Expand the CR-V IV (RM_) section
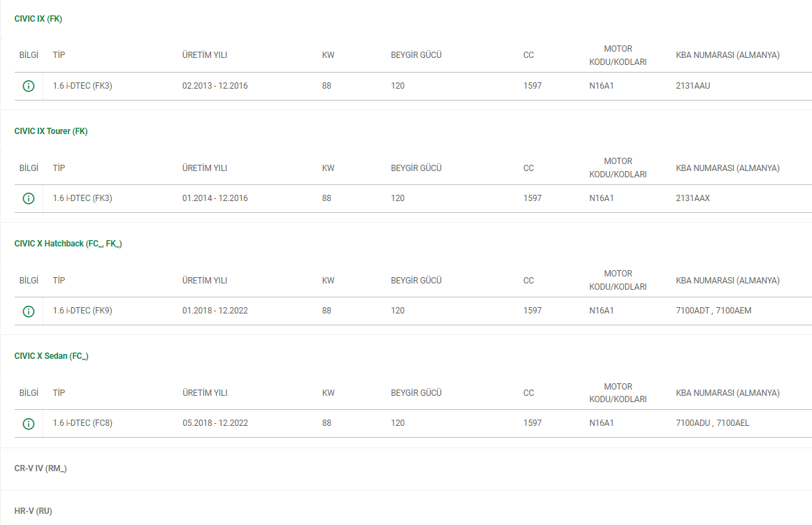 41,468
